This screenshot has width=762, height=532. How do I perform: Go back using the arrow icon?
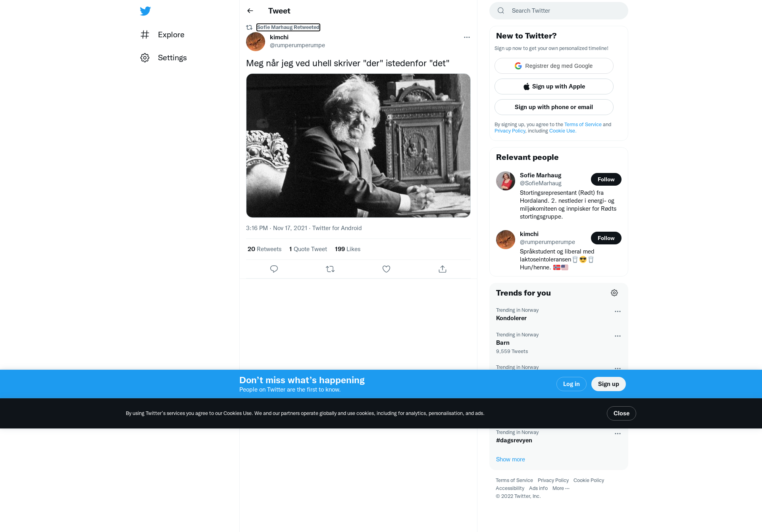point(250,11)
